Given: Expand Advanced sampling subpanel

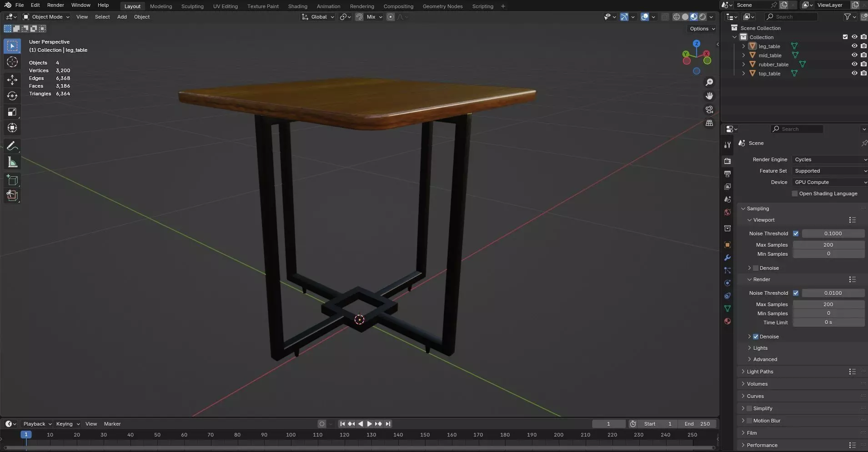Looking at the screenshot, I should [765, 359].
